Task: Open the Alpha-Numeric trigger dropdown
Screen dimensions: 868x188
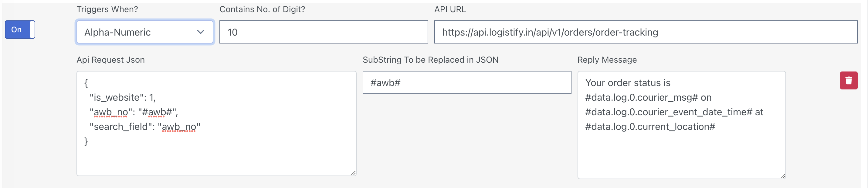Action: pyautogui.click(x=145, y=32)
